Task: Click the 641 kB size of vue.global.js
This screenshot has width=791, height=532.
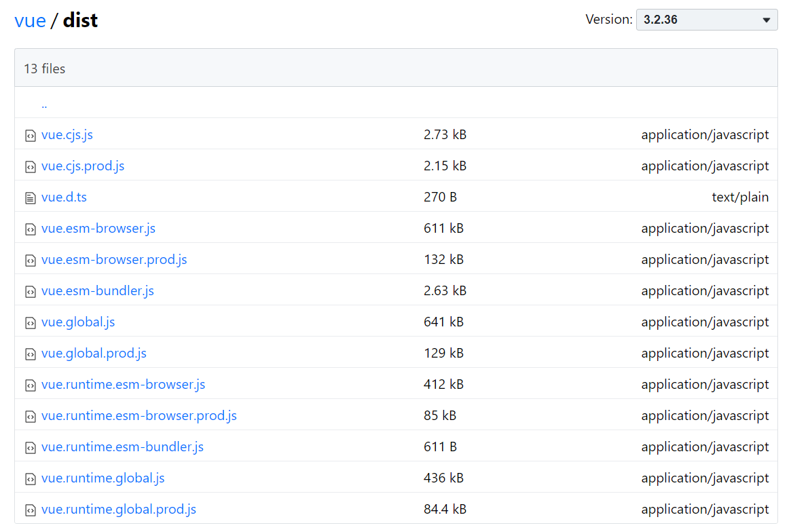Action: [x=443, y=322]
